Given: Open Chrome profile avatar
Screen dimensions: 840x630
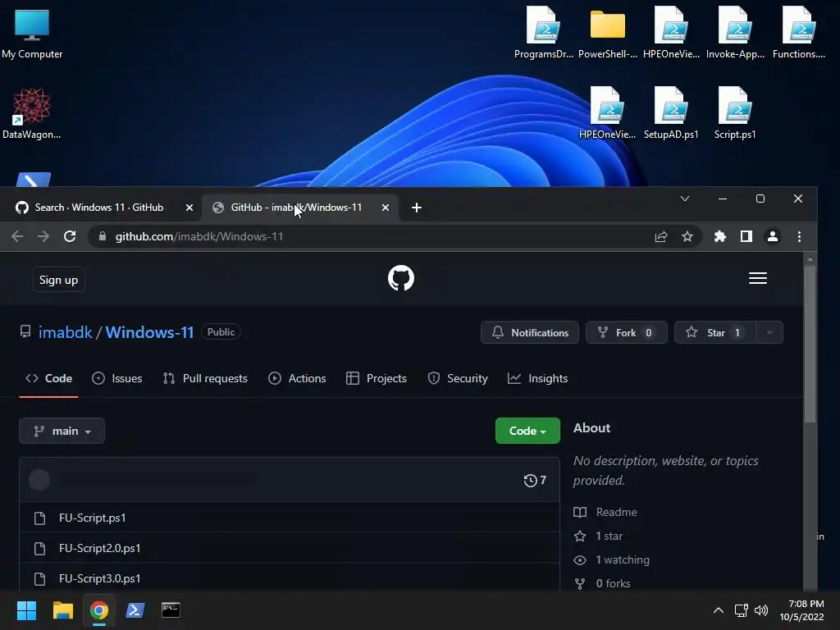Looking at the screenshot, I should [773, 236].
